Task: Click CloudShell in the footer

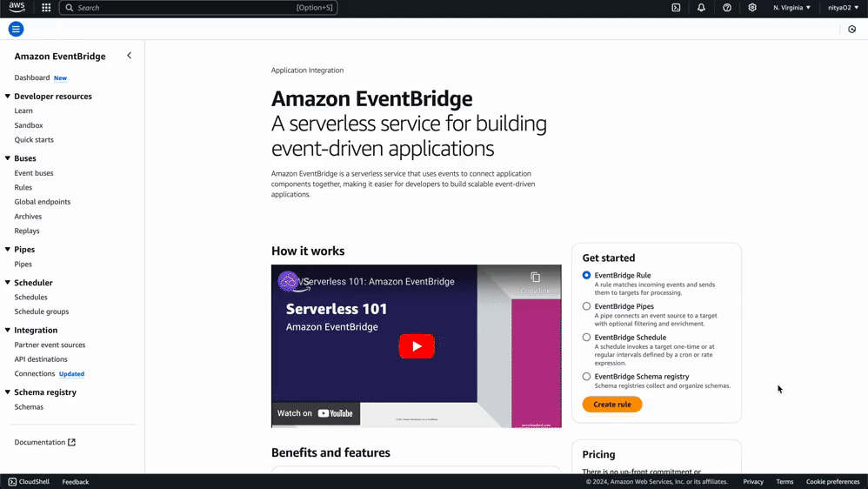Action: 29,482
